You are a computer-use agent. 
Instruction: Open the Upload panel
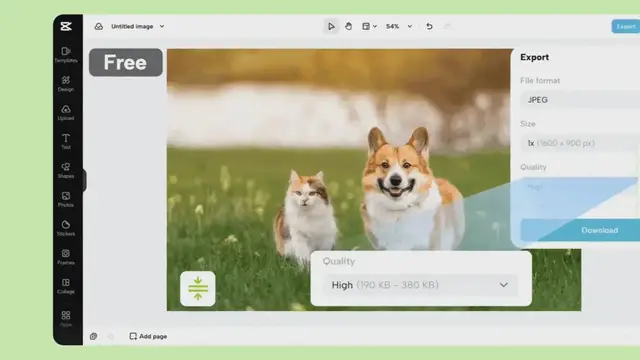[66, 113]
